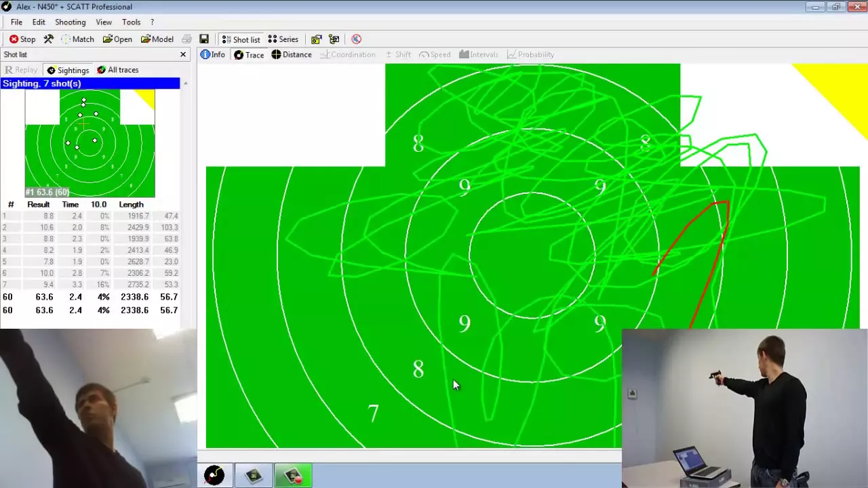This screenshot has width=868, height=488.
Task: Collapse the Sighting 7 shot(s) header arrow
Action: point(185,83)
